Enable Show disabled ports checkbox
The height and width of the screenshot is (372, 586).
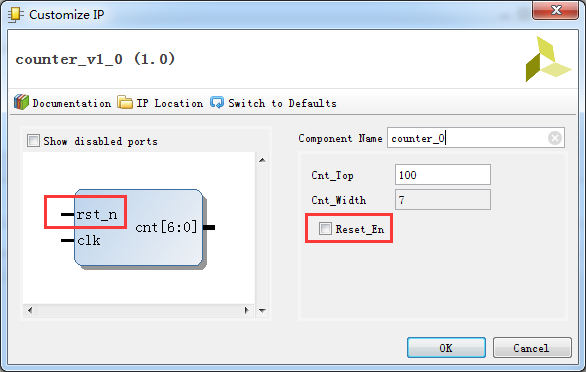(33, 141)
